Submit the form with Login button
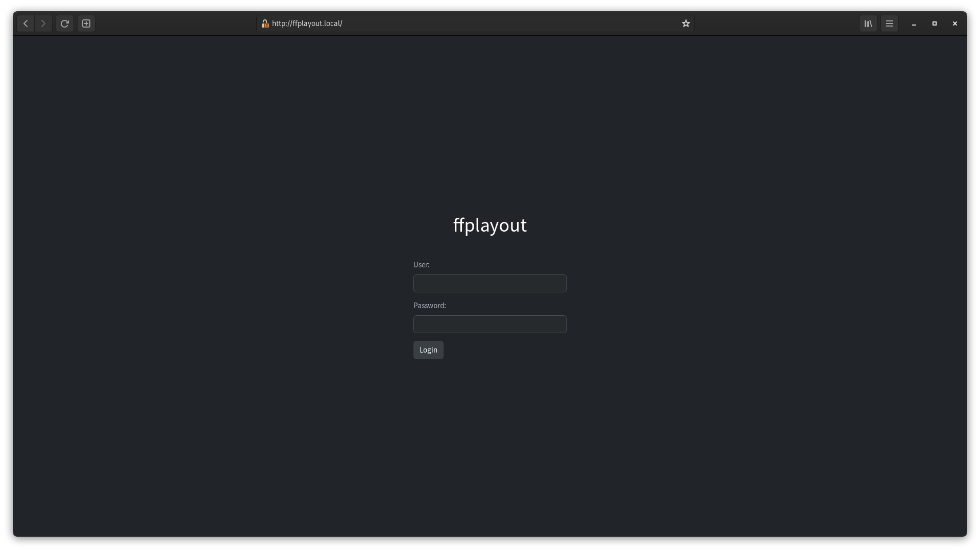 pyautogui.click(x=428, y=350)
